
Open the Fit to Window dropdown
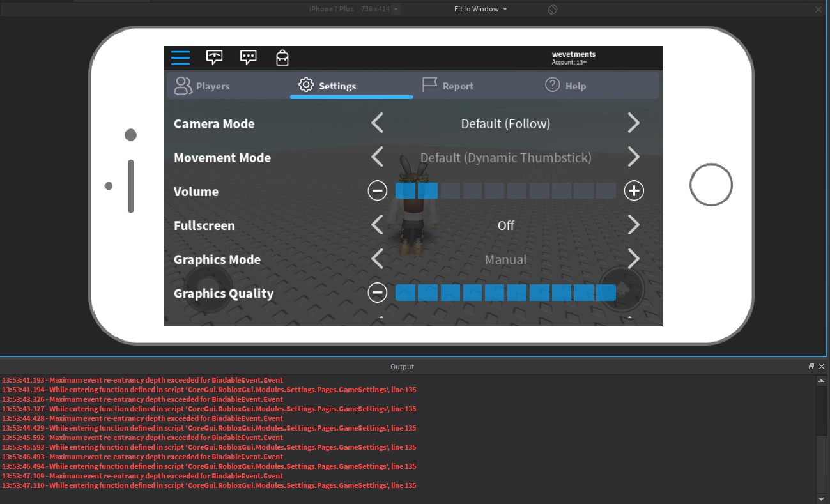tap(480, 9)
